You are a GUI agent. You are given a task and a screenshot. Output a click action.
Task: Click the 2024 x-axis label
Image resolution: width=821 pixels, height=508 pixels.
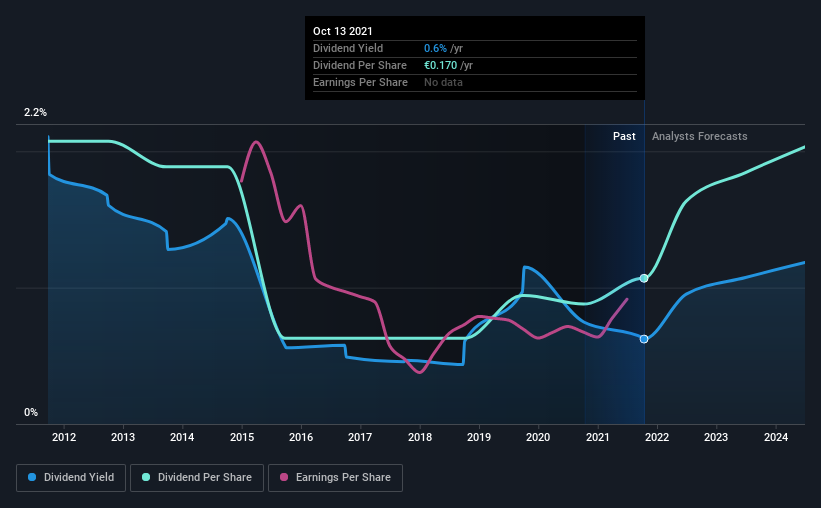coord(776,437)
